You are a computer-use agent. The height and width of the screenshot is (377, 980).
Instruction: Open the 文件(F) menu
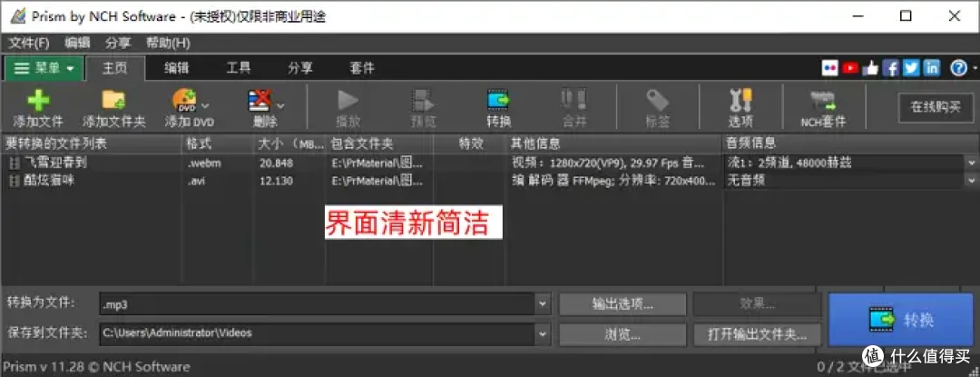point(29,43)
